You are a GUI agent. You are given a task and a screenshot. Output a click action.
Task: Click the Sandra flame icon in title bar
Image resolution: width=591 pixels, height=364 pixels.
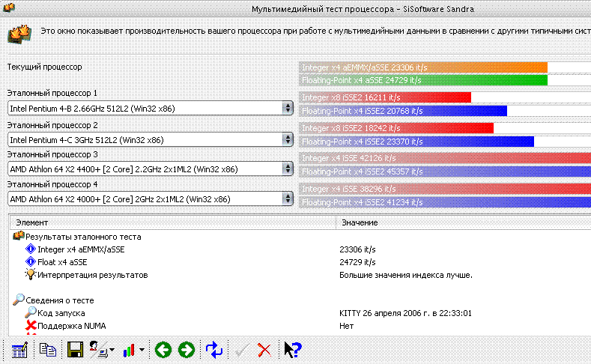pos(8,7)
